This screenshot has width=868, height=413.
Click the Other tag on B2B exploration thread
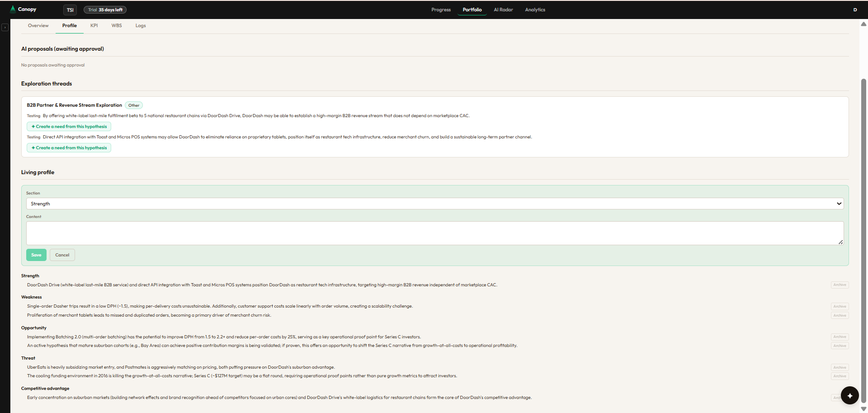click(134, 105)
